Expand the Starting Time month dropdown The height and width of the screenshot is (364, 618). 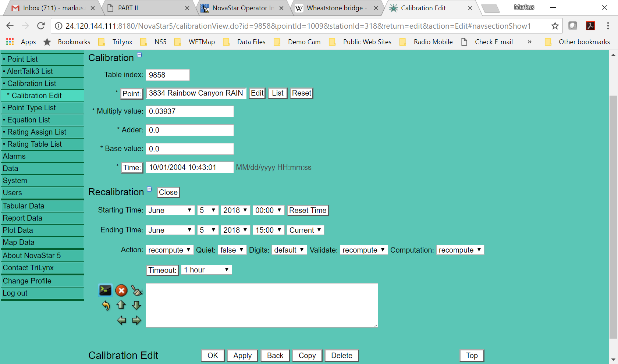170,210
